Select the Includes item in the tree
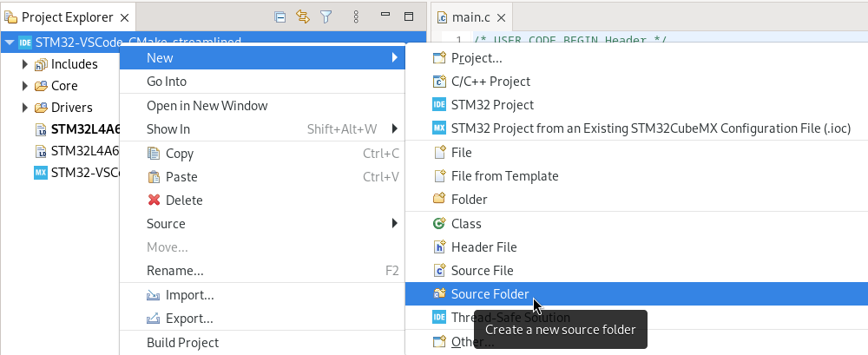The image size is (868, 355). coord(74,64)
